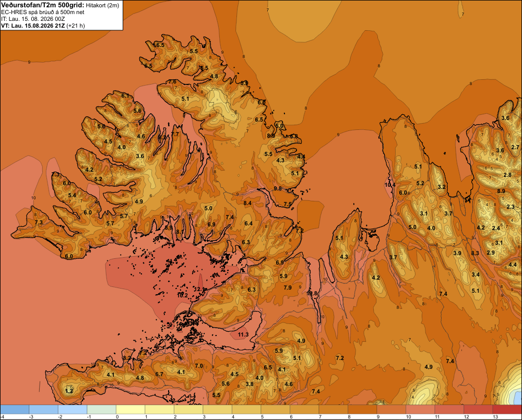Image resolution: width=522 pixels, height=420 pixels.
Task: Select the 11 to 12 legend color swatch
Action: [x=449, y=410]
